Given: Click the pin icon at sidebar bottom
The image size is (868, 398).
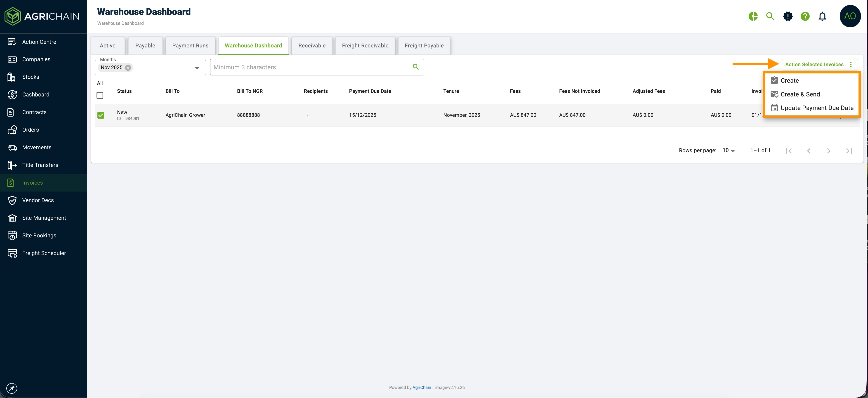Looking at the screenshot, I should click(x=12, y=388).
